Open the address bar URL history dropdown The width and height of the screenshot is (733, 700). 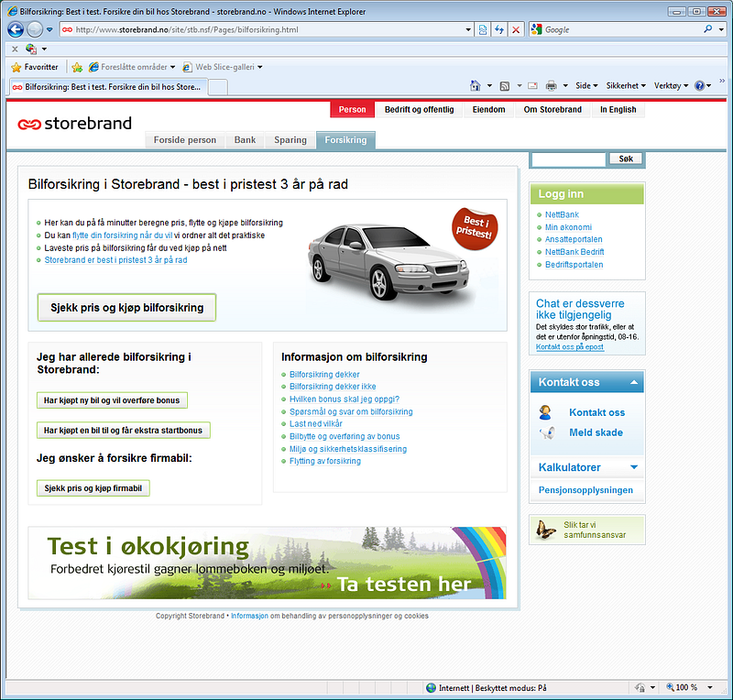click(x=468, y=29)
